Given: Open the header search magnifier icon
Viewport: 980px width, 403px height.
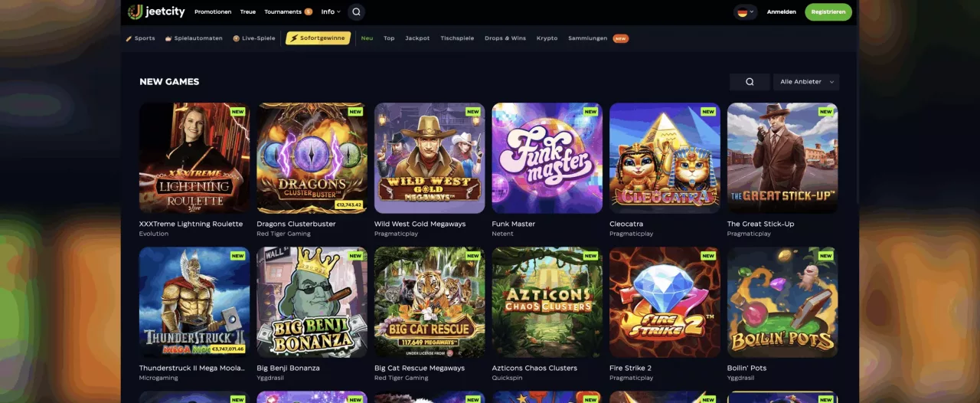Looking at the screenshot, I should (356, 12).
